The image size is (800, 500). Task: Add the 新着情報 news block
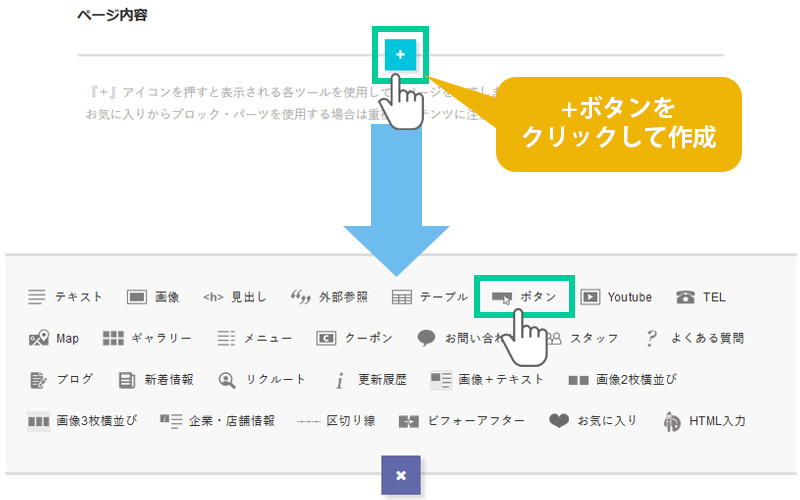pos(156,379)
